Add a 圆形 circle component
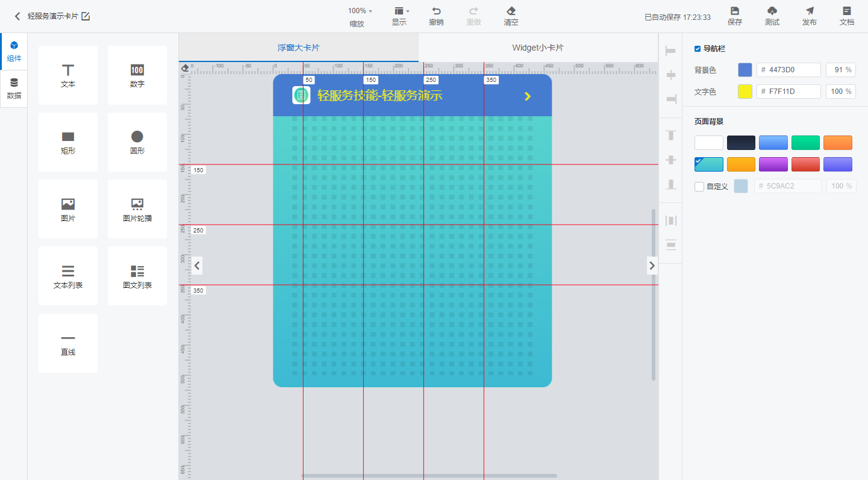This screenshot has height=480, width=868. click(x=137, y=142)
